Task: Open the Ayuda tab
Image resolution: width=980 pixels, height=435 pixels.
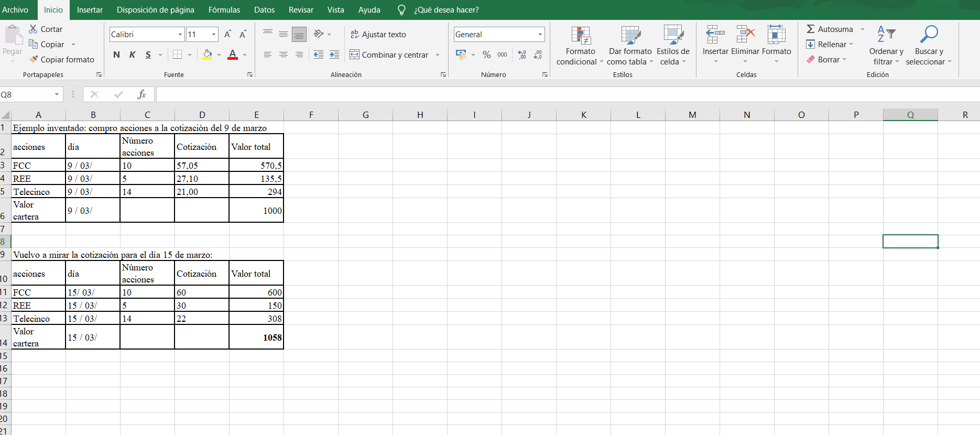Action: point(369,9)
